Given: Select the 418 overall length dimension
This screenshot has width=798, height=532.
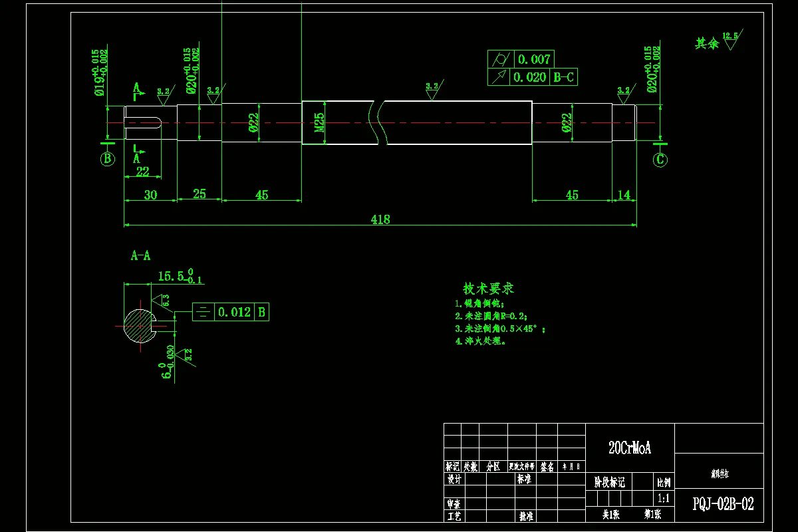Looking at the screenshot, I should 380,219.
